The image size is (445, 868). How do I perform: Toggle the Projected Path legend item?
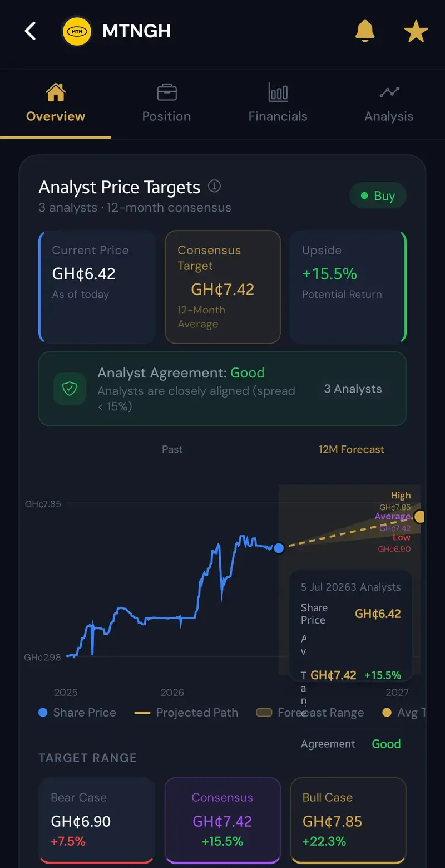[186, 713]
